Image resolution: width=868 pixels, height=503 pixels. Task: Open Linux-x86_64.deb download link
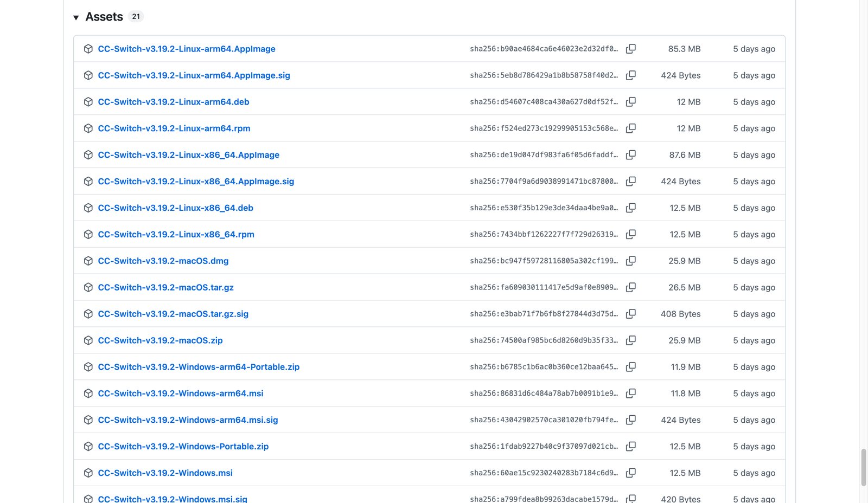(x=176, y=208)
